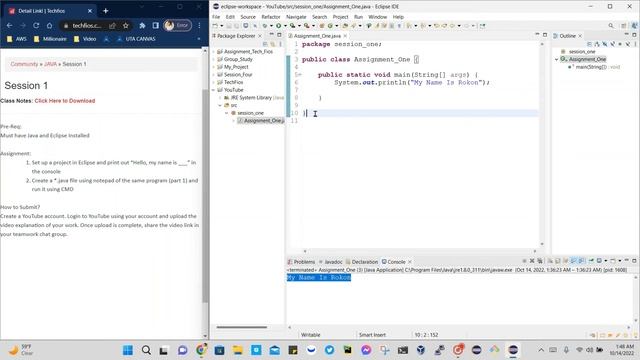
Task: Expand the Group_Study project
Action: pyautogui.click(x=214, y=59)
